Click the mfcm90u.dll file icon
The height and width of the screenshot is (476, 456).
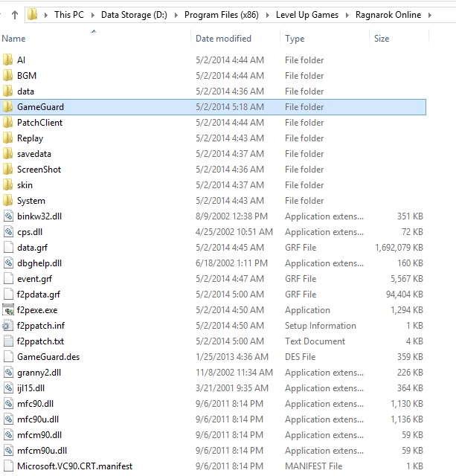coord(8,451)
